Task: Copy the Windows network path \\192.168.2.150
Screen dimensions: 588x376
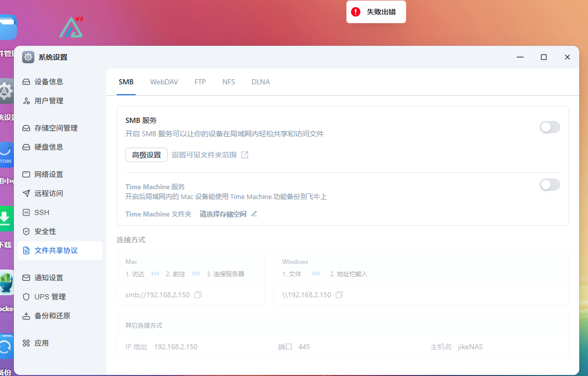Action: tap(339, 294)
